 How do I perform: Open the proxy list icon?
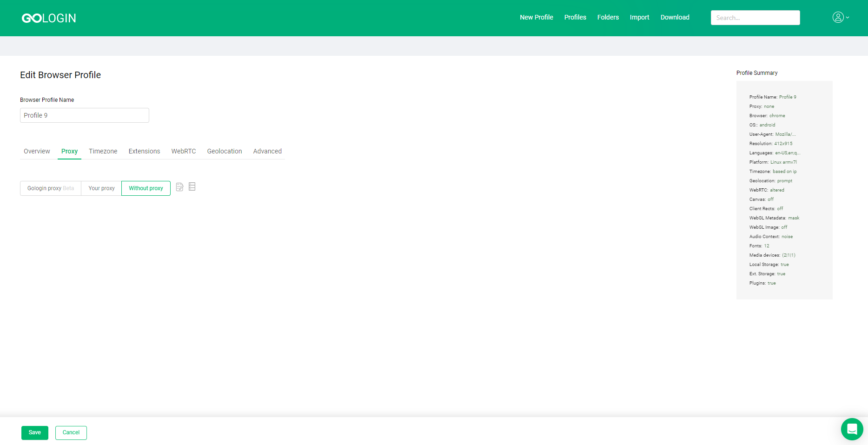click(192, 187)
